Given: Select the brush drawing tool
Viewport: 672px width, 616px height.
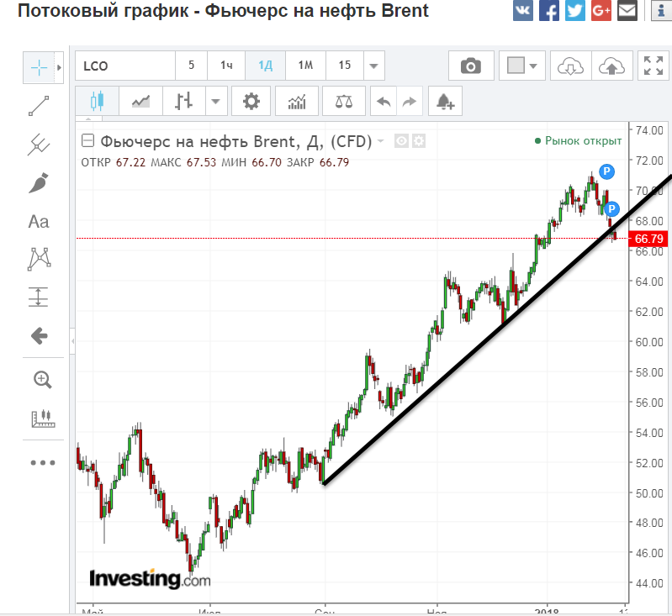Looking at the screenshot, I should [x=39, y=183].
